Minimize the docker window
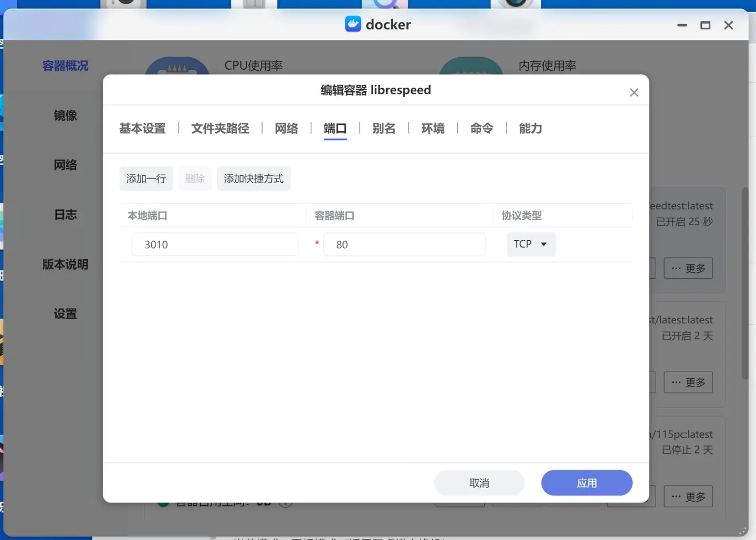 [682, 25]
